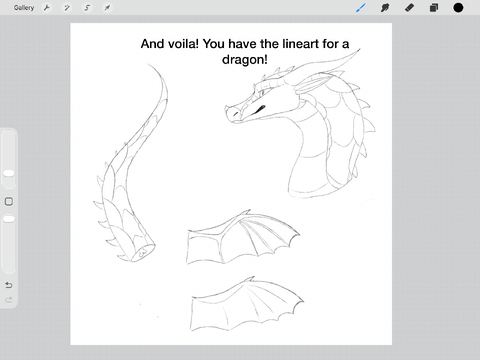The image size is (480, 360).
Task: Select the Eraser tool
Action: coord(409,7)
